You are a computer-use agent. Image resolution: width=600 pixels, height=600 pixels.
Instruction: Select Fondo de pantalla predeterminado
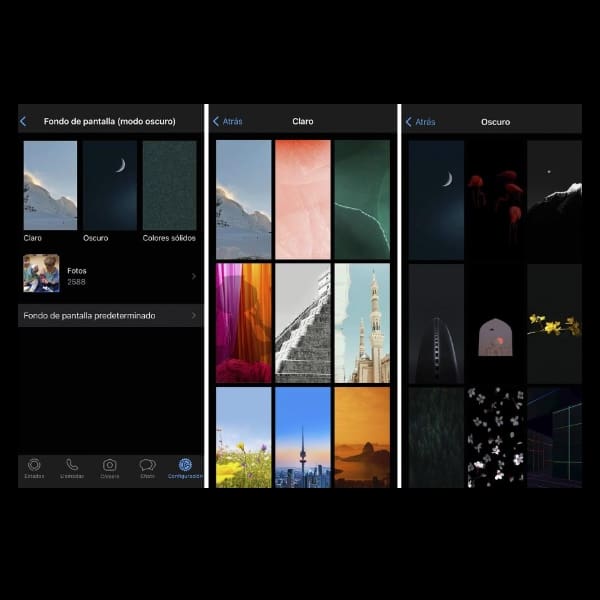tap(110, 315)
